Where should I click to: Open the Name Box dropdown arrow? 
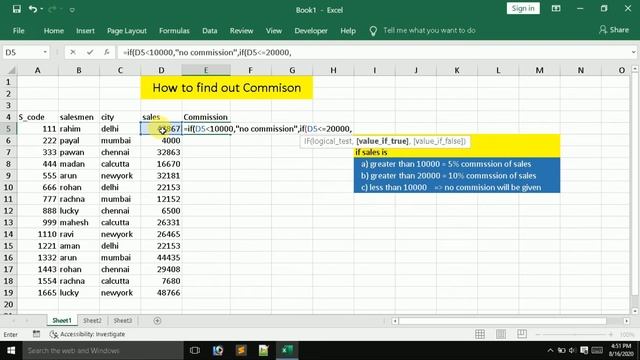click(x=45, y=52)
